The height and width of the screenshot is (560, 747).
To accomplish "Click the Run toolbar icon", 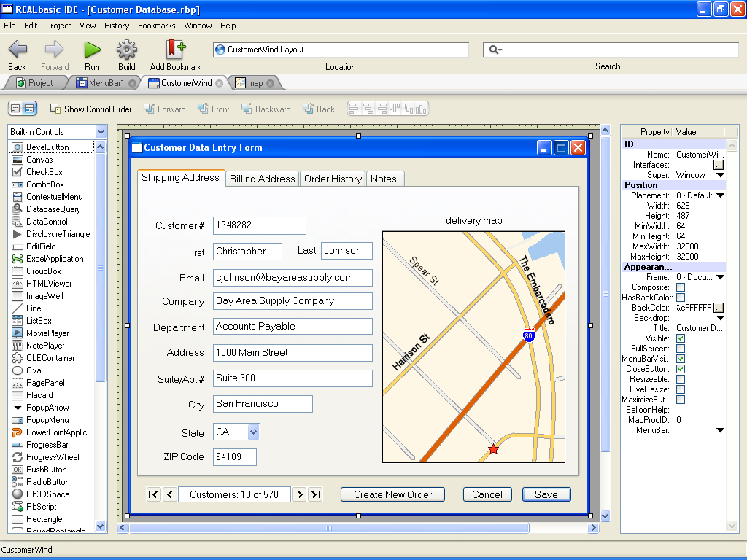I will tap(92, 50).
